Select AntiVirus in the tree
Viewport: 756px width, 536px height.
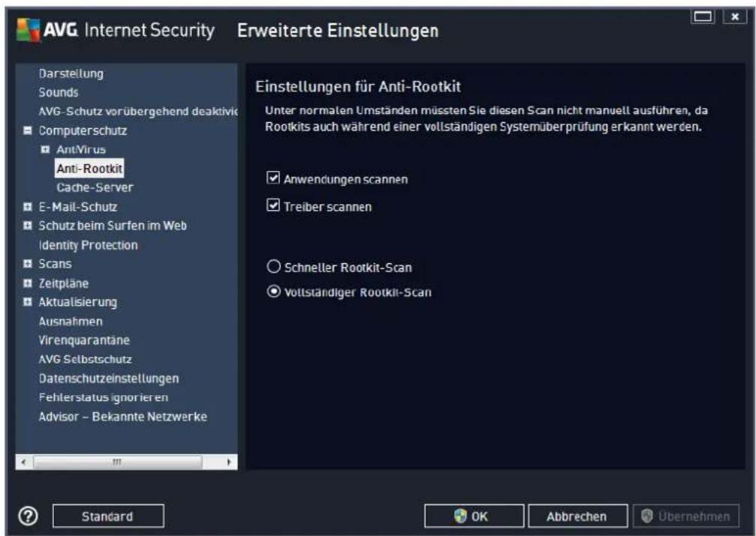point(81,149)
